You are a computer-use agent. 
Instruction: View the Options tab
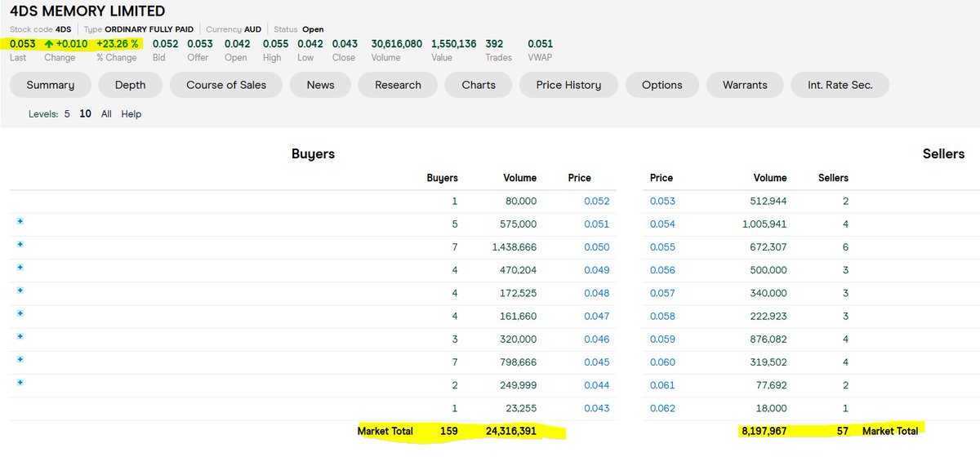(662, 85)
